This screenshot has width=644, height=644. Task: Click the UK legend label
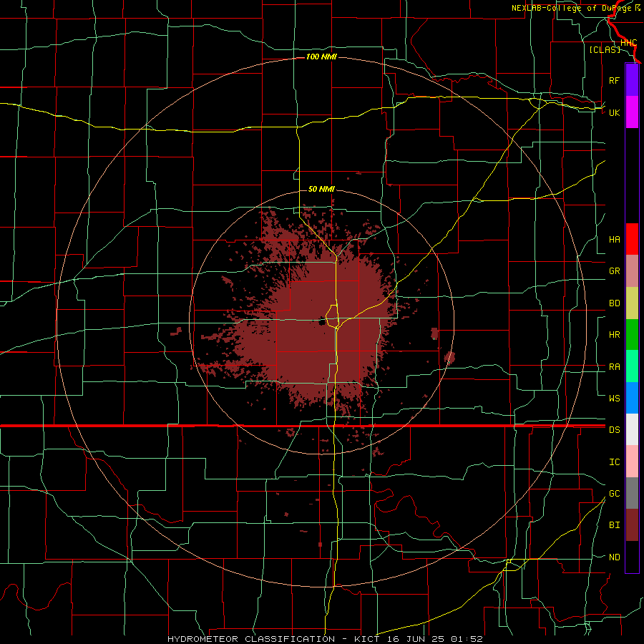tap(615, 112)
